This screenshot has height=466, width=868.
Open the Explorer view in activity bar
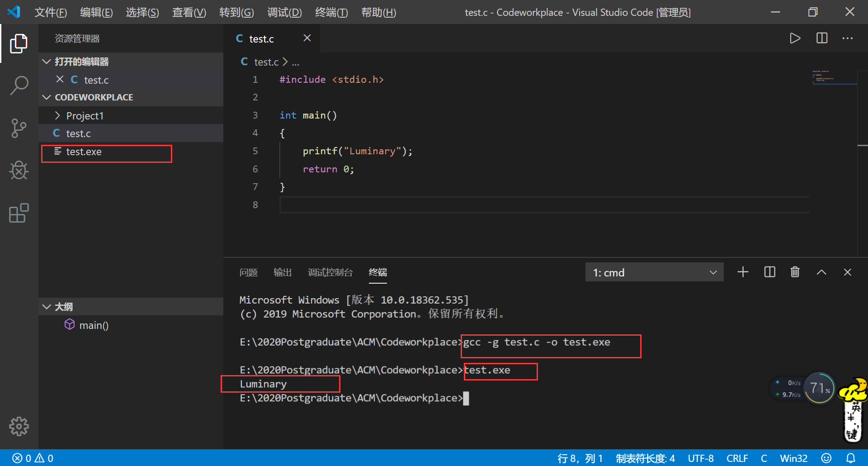[19, 43]
